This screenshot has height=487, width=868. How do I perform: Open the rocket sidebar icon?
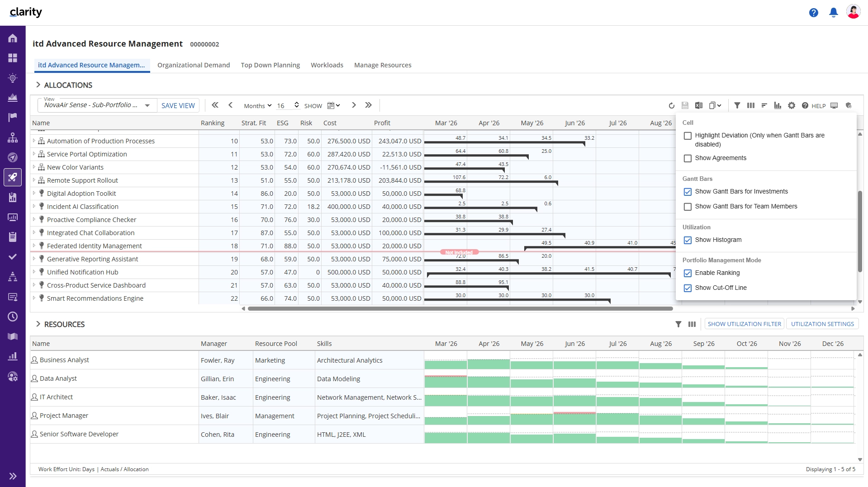13,177
